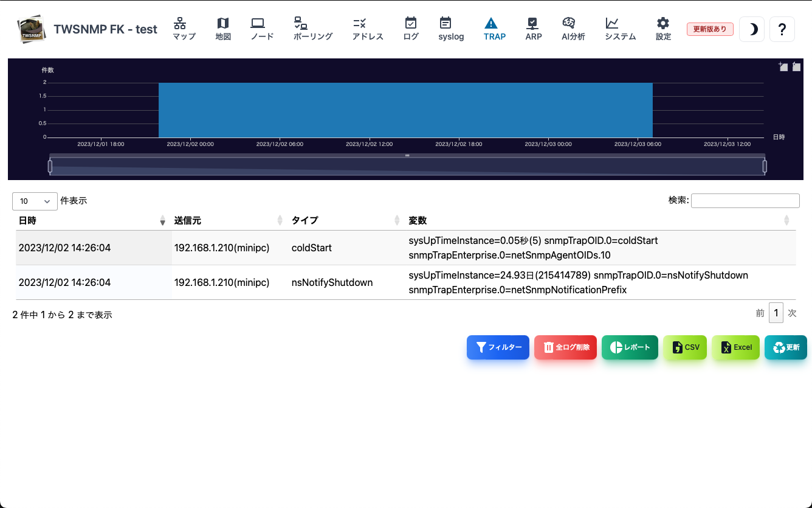812x508 pixels.
Task: Click the 更新版あり update badge
Action: tap(710, 29)
